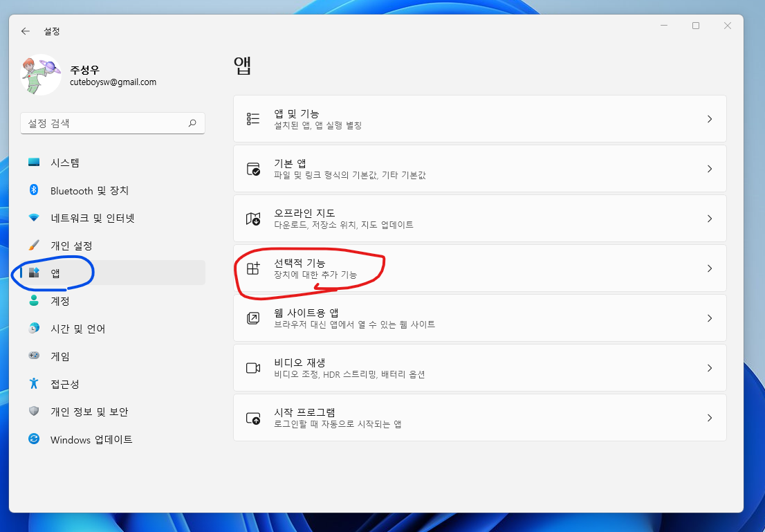Open 게임 category in sidebar

113,356
